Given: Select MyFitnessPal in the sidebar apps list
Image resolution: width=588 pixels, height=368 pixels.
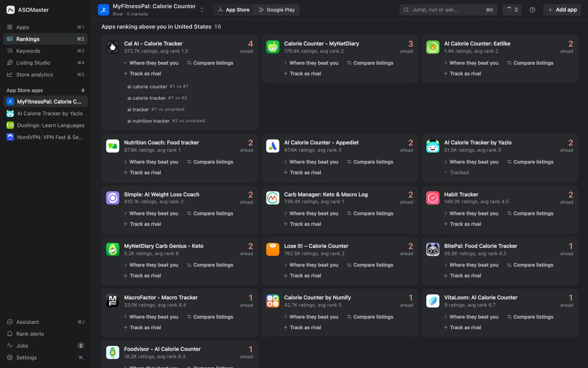Looking at the screenshot, I should pyautogui.click(x=46, y=102).
